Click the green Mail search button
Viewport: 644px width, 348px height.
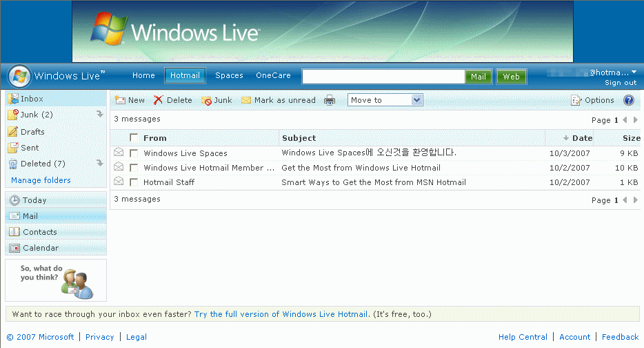click(479, 77)
